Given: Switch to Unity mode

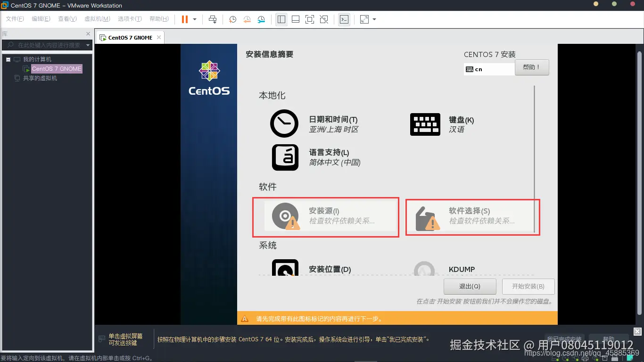Looking at the screenshot, I should (x=324, y=19).
